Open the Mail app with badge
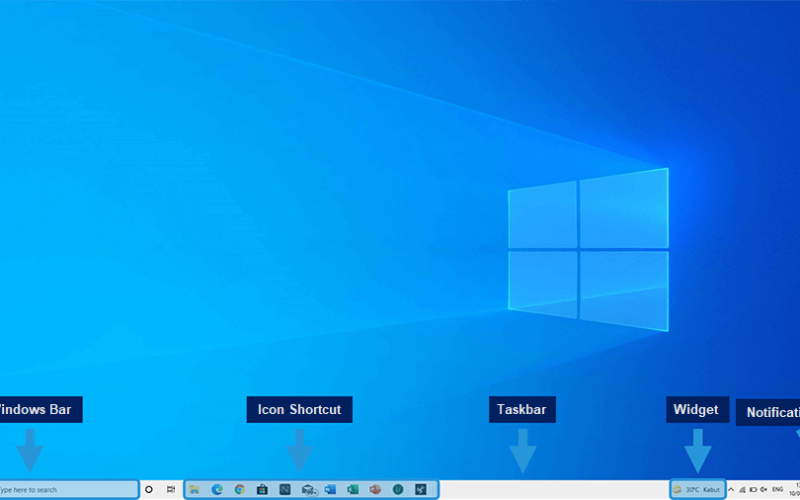The width and height of the screenshot is (800, 500). (x=309, y=490)
